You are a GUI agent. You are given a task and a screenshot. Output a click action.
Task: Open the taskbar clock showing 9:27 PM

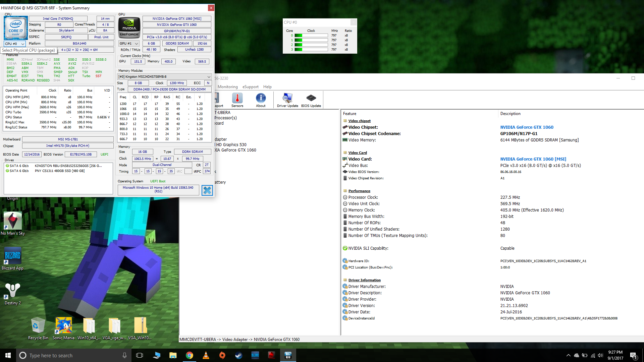point(615,355)
